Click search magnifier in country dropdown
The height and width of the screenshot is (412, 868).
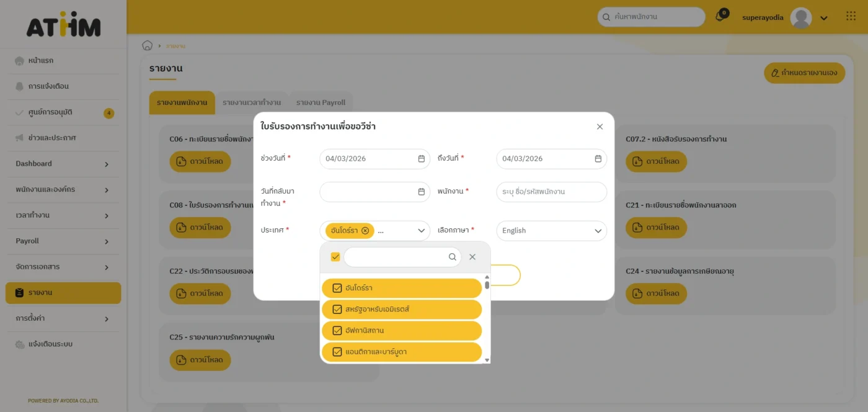453,257
